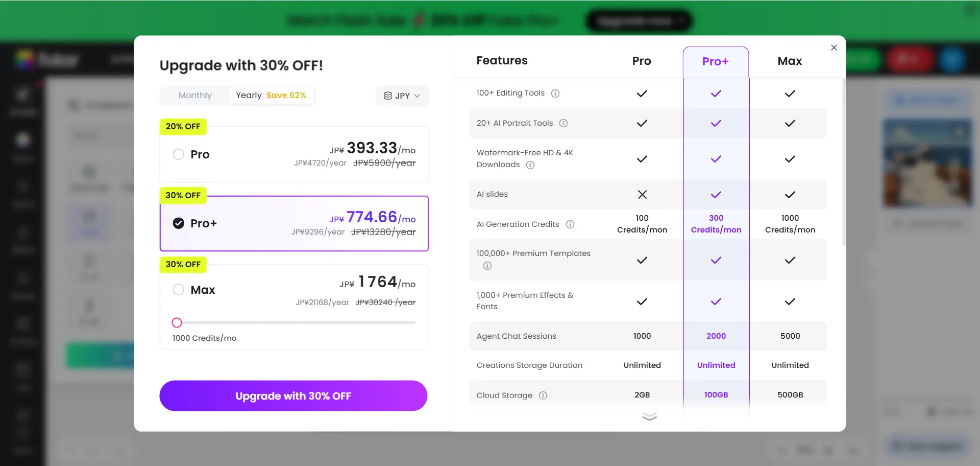This screenshot has height=466, width=980.
Task: Click the coin stack icon beside JPY
Action: [388, 96]
